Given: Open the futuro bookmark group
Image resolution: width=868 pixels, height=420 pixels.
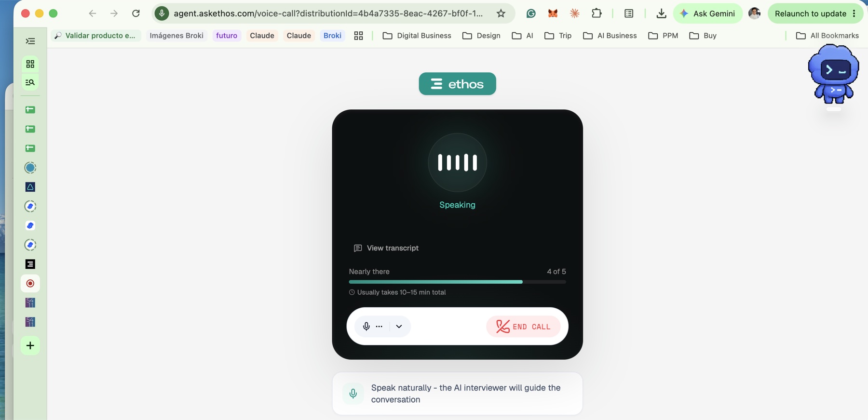Looking at the screenshot, I should click(x=227, y=36).
